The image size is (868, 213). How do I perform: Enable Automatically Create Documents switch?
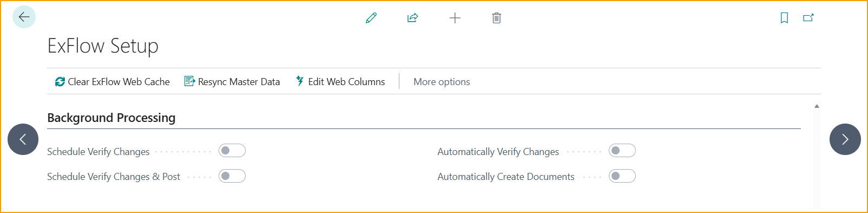click(x=622, y=176)
